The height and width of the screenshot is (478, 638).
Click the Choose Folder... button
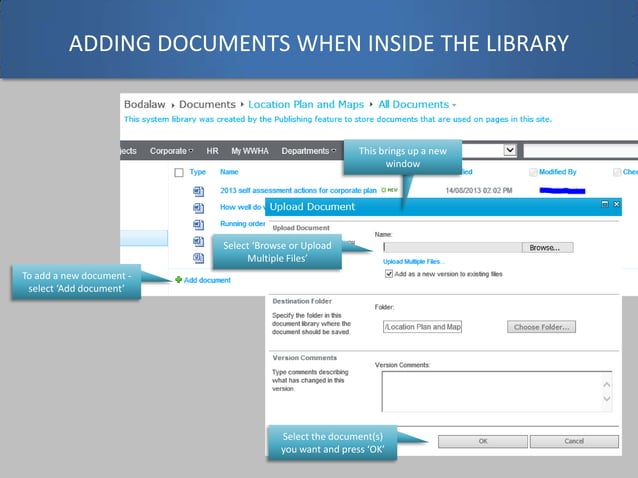[541, 327]
